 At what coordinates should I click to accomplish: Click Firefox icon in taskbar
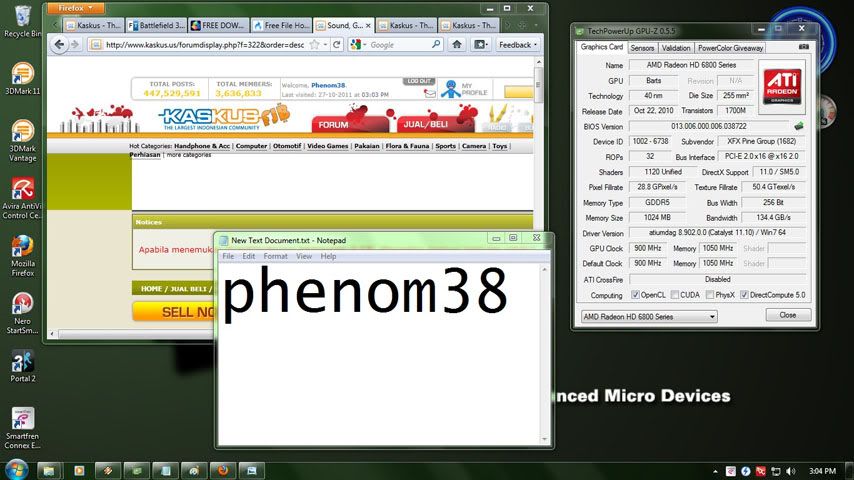223,470
